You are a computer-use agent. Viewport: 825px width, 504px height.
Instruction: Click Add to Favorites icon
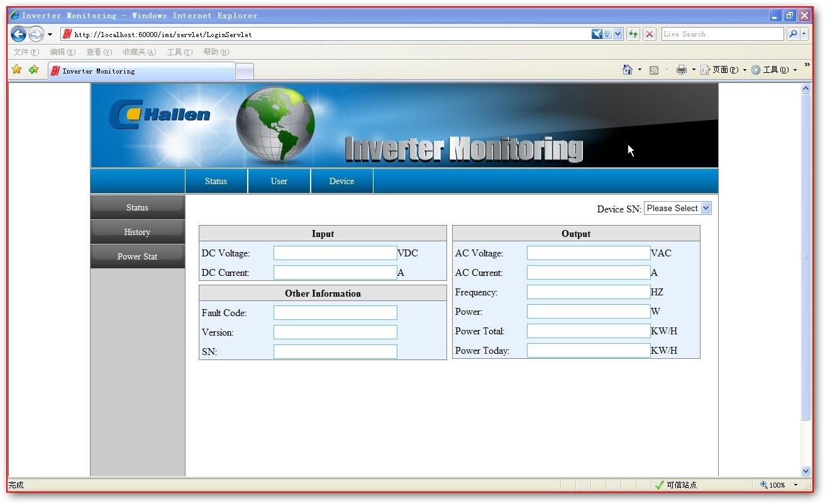pos(33,70)
